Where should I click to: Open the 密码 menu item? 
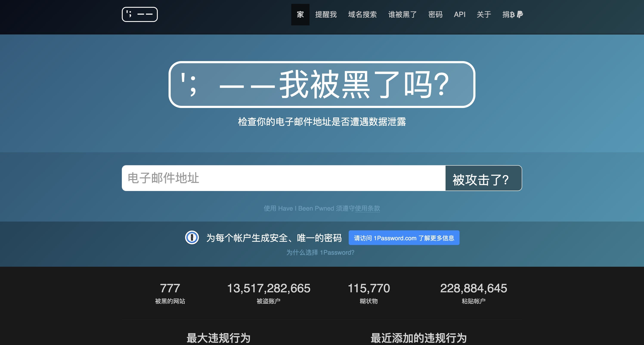click(435, 14)
